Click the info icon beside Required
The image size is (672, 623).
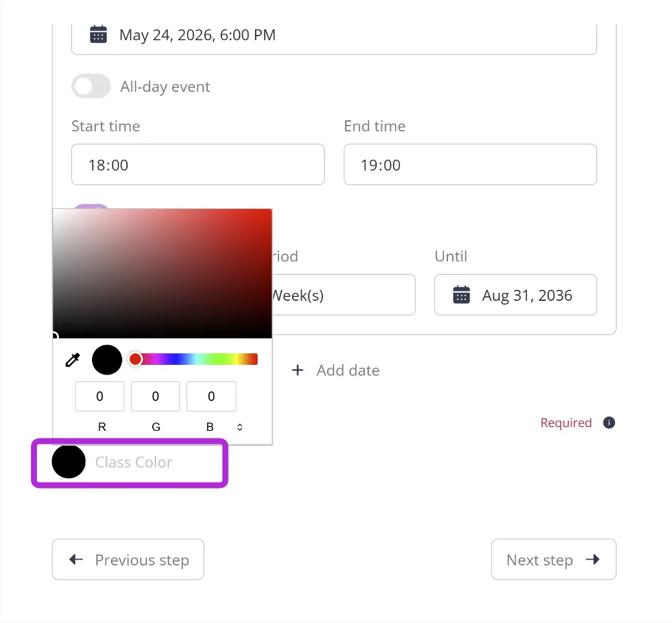609,422
